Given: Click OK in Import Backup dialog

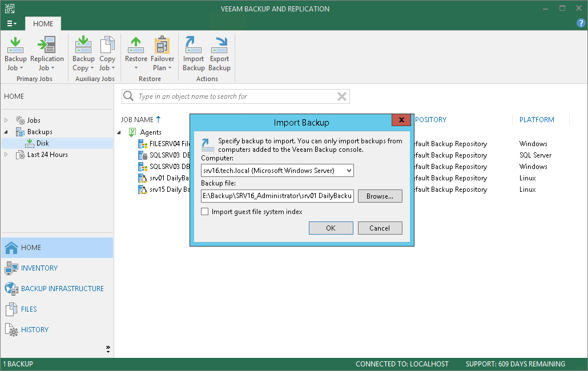Looking at the screenshot, I should tap(331, 228).
